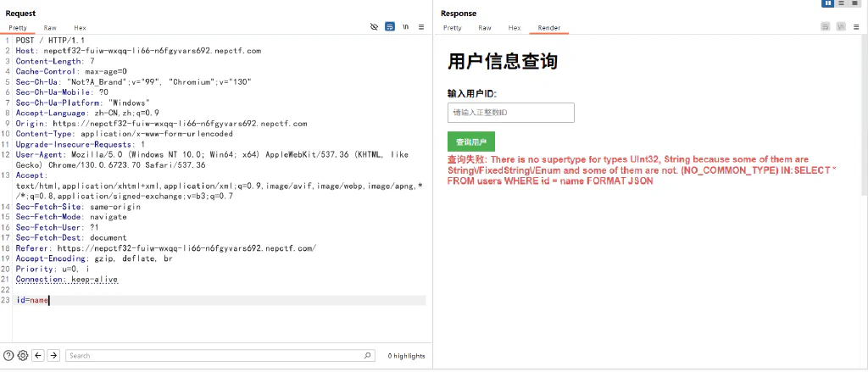
Task: Click the Accept-Language header line
Action: [x=87, y=113]
